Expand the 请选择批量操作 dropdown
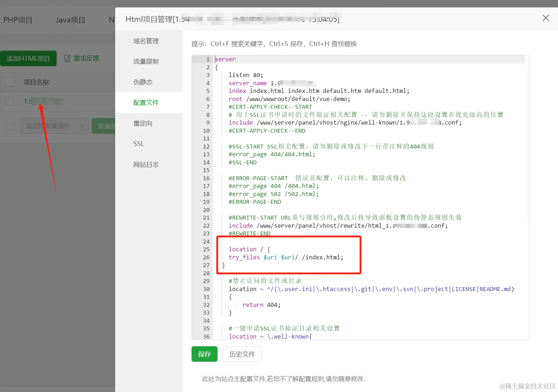Image resolution: width=558 pixels, height=392 pixels. (55, 126)
